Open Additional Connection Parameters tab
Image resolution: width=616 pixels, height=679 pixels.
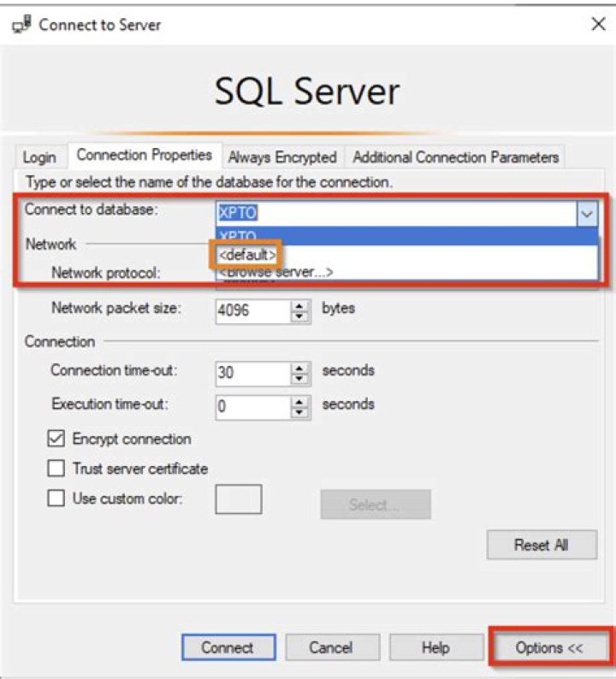point(456,156)
